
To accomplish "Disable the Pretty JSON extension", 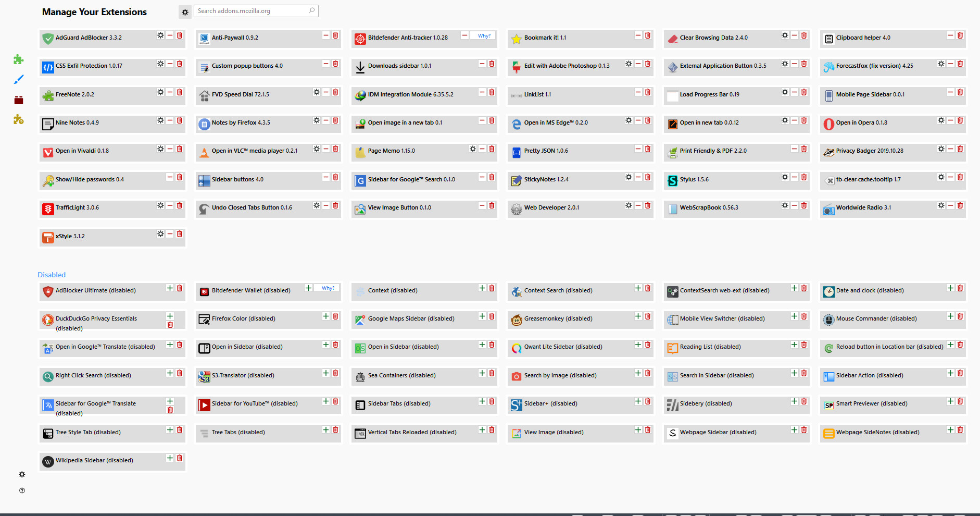I will [x=638, y=149].
